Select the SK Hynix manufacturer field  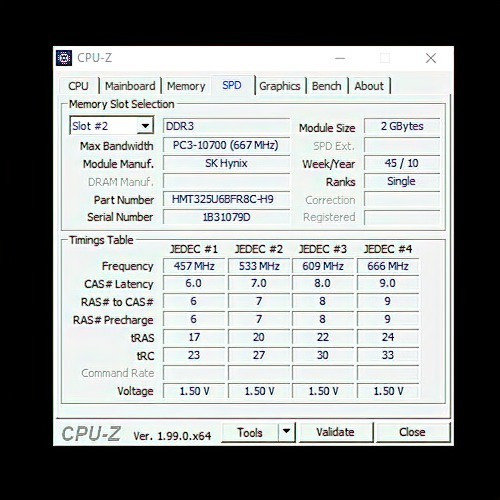coord(226,163)
